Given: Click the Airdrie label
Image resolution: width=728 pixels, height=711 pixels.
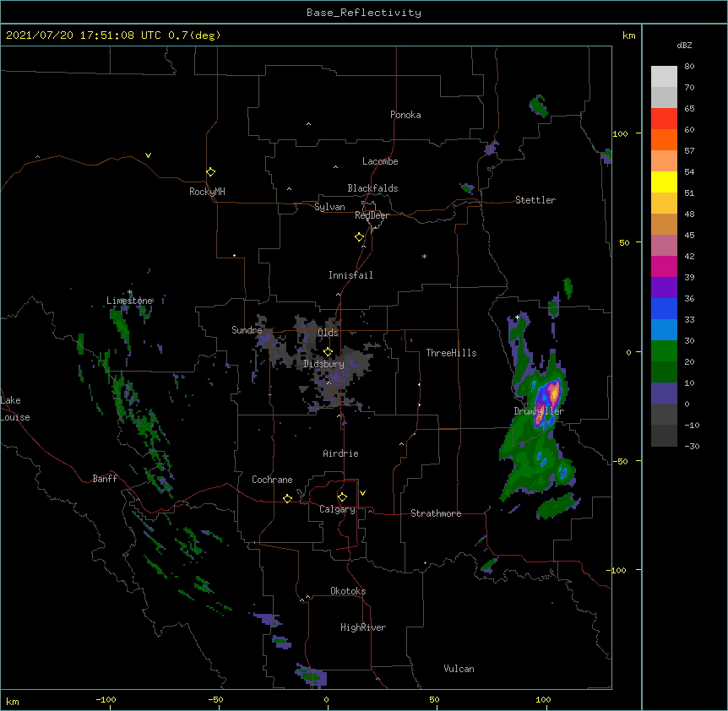Looking at the screenshot, I should click(x=340, y=453).
